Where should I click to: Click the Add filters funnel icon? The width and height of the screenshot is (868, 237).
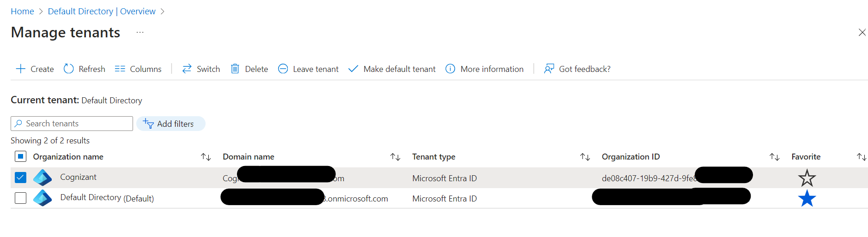click(x=148, y=123)
